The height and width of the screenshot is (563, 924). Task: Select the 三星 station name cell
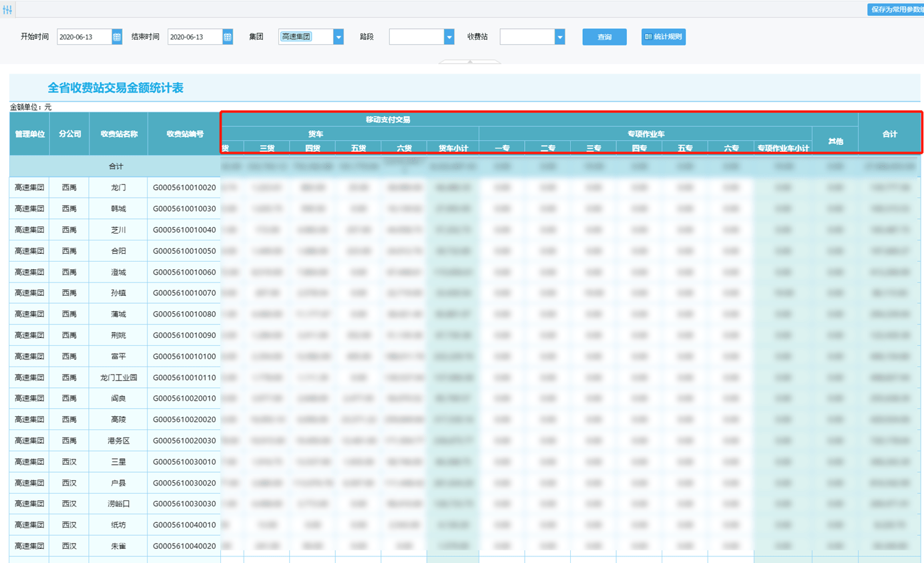[x=119, y=461]
